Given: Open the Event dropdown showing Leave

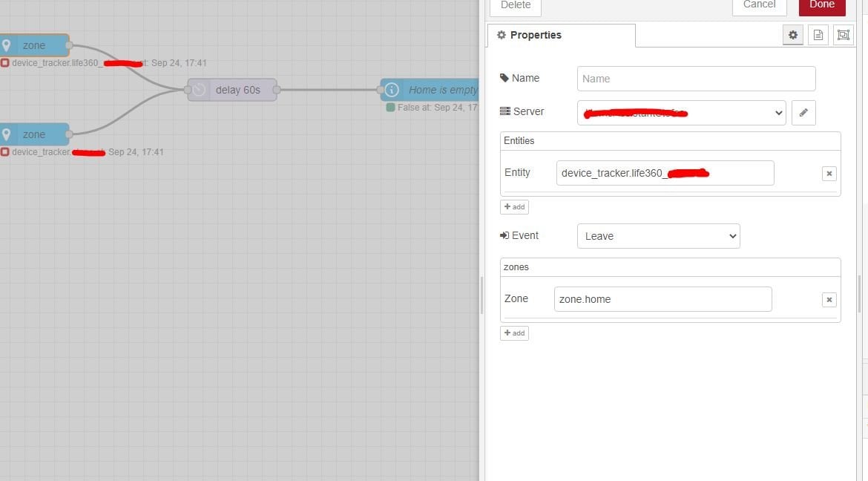Looking at the screenshot, I should point(658,236).
